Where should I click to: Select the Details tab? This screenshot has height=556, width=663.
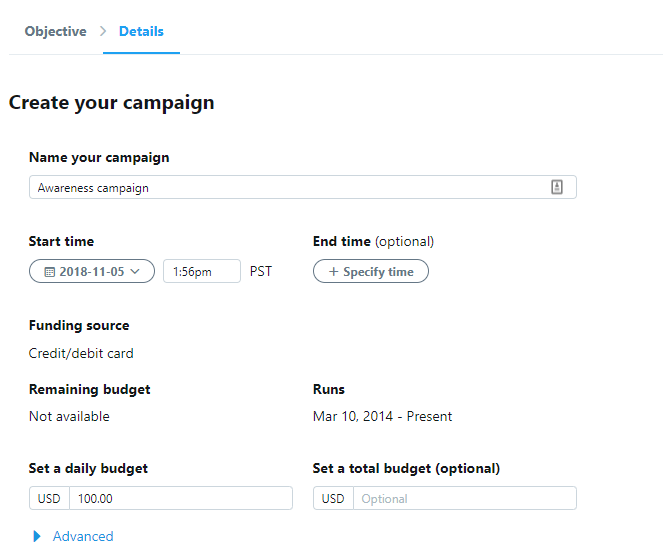coord(141,31)
